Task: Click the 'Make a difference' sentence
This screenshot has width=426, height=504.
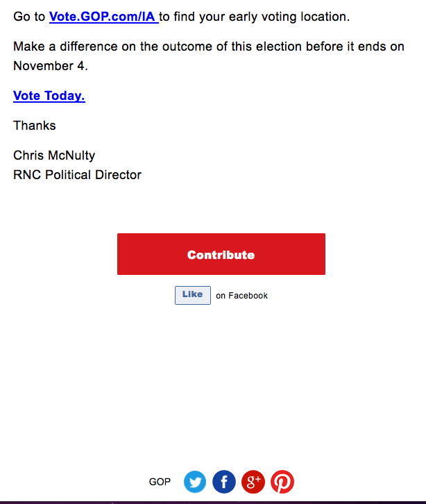Action: point(209,56)
